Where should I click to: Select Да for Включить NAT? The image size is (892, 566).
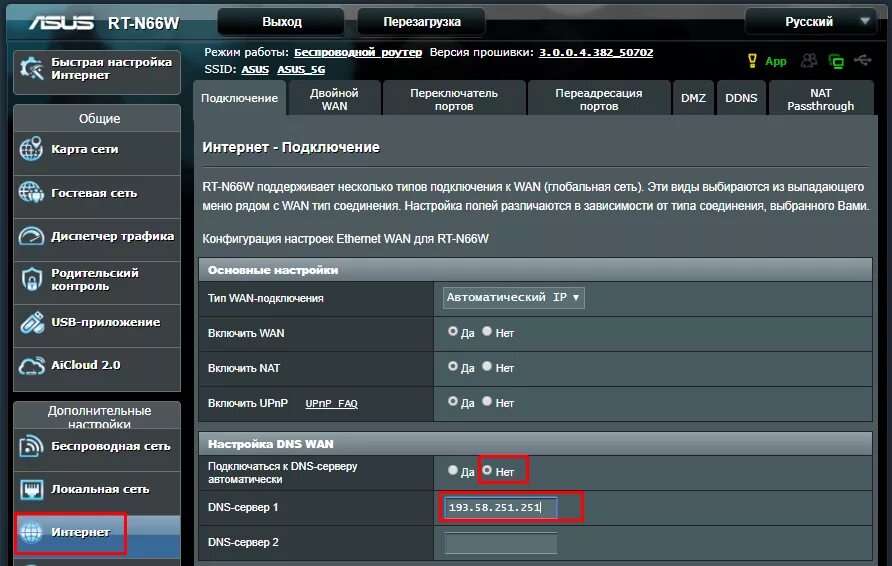click(x=453, y=366)
